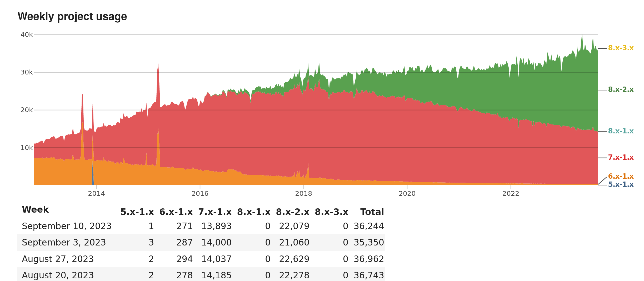
Task: Click the green 8.x-2.x chart legend label
Action: pyautogui.click(x=621, y=90)
